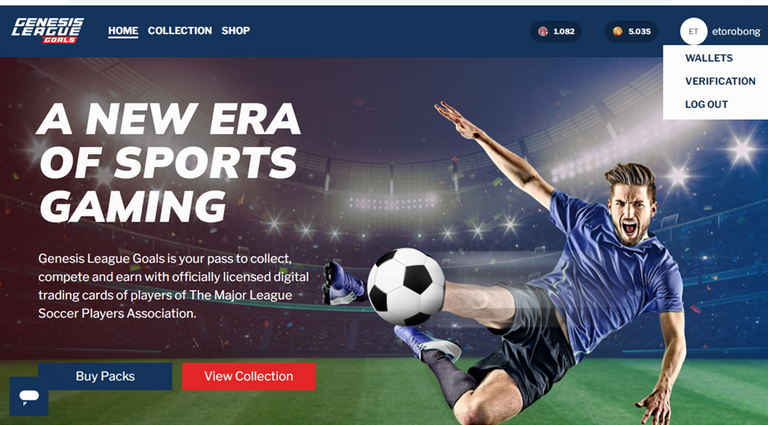Click the red token icon beside 1.082

[x=543, y=31]
